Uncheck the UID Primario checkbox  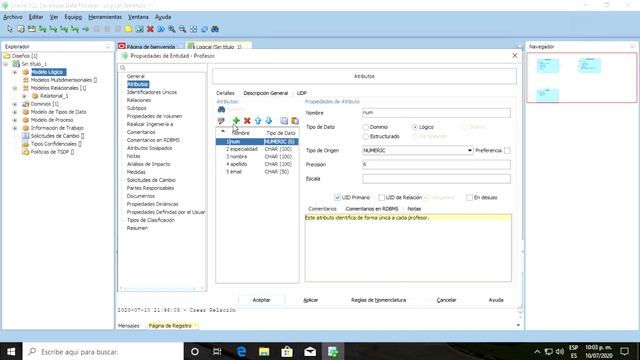338,198
